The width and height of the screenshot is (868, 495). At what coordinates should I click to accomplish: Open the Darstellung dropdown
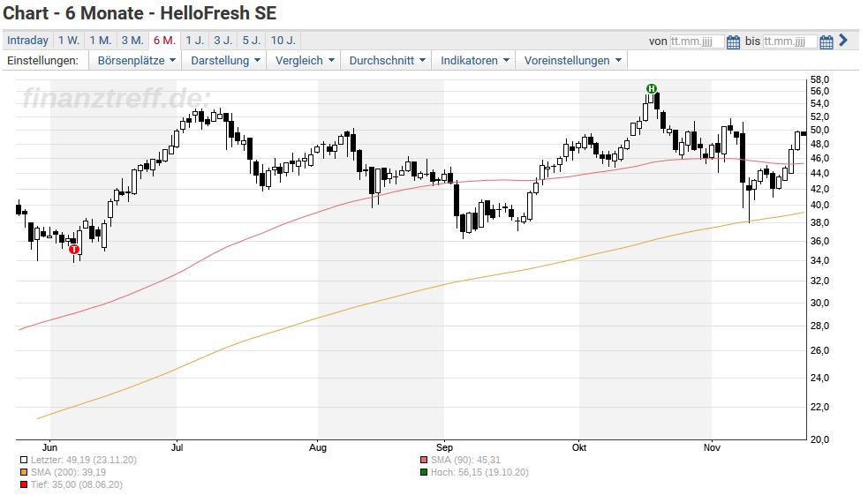tap(225, 61)
